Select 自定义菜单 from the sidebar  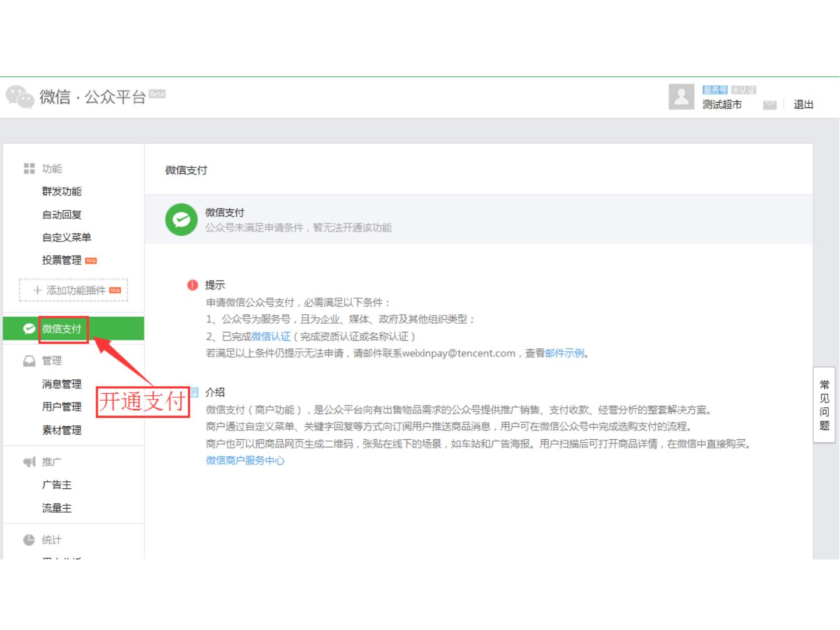point(66,237)
